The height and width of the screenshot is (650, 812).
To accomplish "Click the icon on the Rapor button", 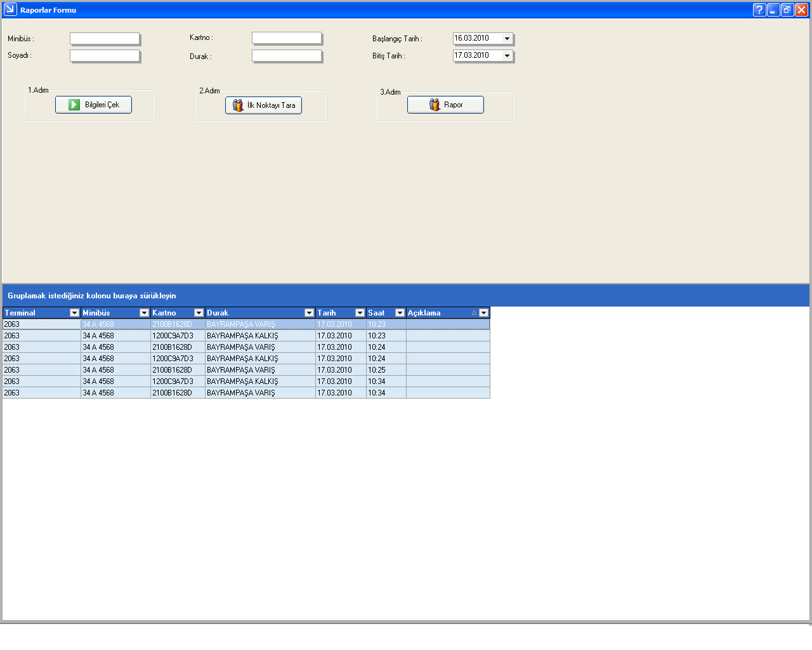I will pyautogui.click(x=435, y=105).
